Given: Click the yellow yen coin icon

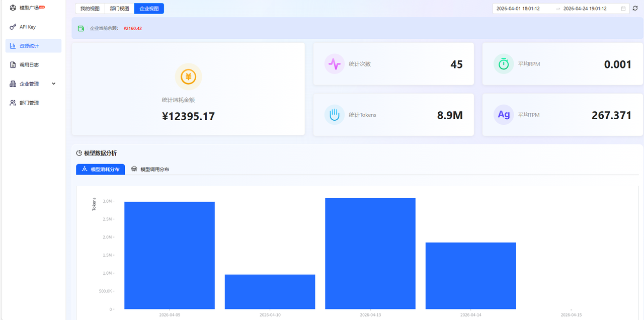Looking at the screenshot, I should tap(188, 76).
